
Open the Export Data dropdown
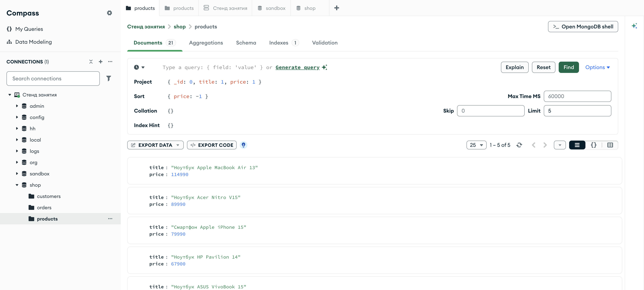pos(155,145)
